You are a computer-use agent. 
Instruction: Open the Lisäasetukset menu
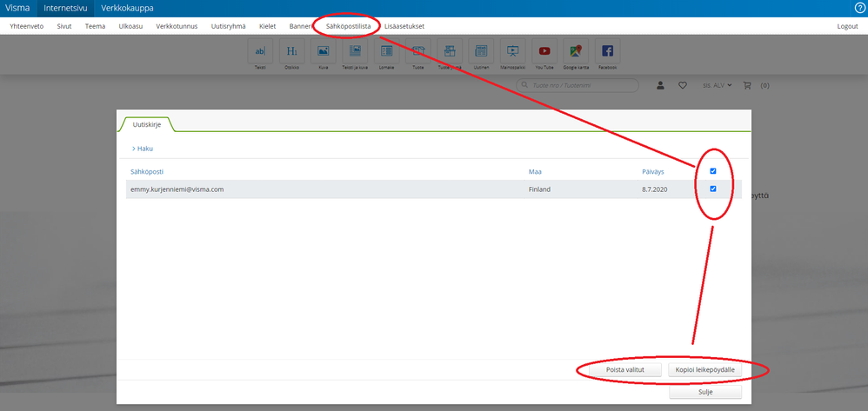pyautogui.click(x=404, y=26)
